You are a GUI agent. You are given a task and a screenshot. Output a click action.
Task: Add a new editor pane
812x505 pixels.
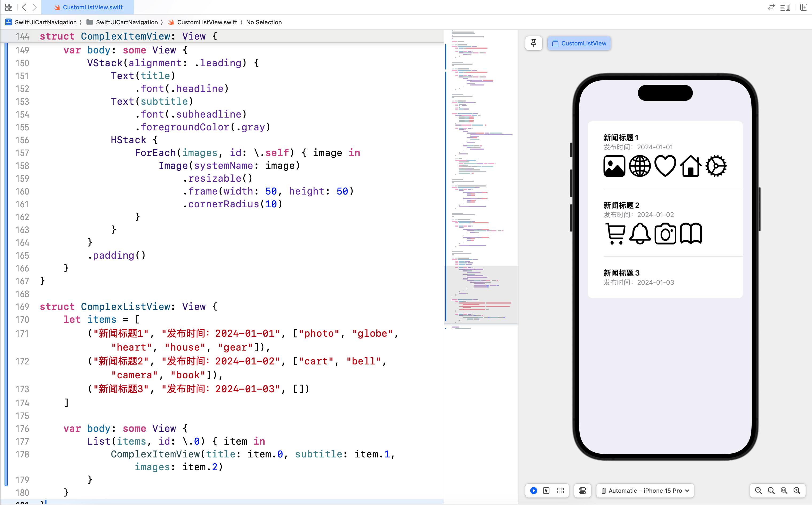pyautogui.click(x=804, y=7)
